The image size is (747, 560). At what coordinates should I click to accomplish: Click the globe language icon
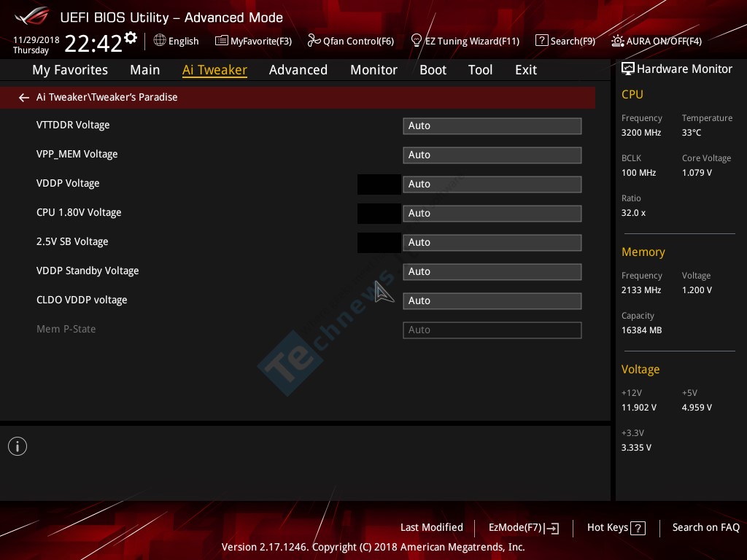(x=160, y=40)
